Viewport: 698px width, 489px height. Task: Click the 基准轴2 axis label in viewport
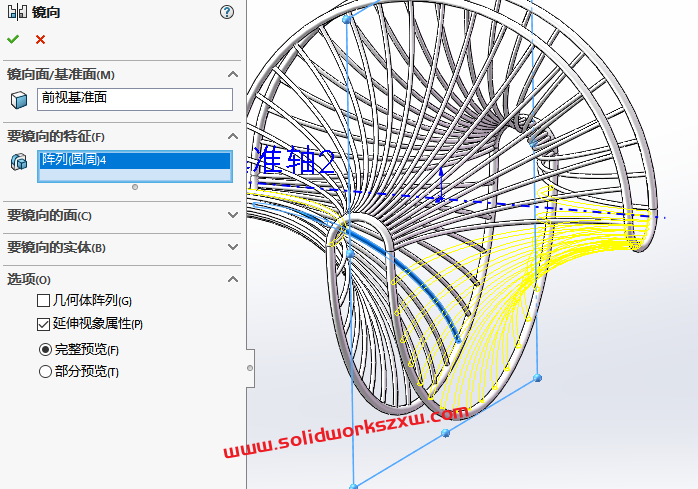292,160
